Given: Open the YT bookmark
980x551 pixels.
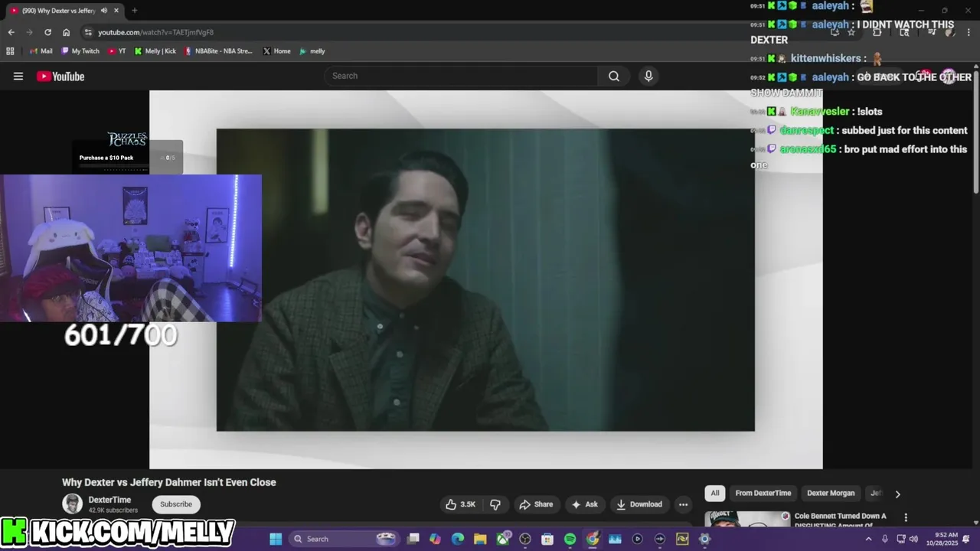Looking at the screenshot, I should [116, 51].
